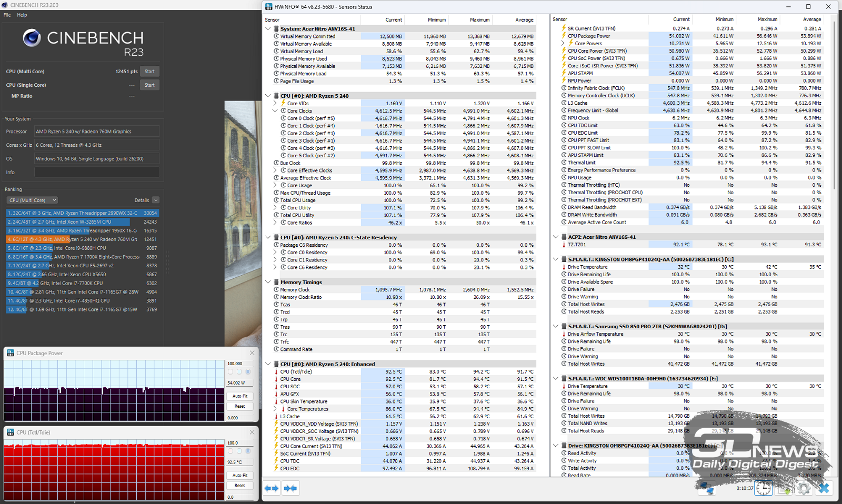The height and width of the screenshot is (504, 842).
Task: Select the first round option in CPU Package Power graph
Action: [x=230, y=372]
